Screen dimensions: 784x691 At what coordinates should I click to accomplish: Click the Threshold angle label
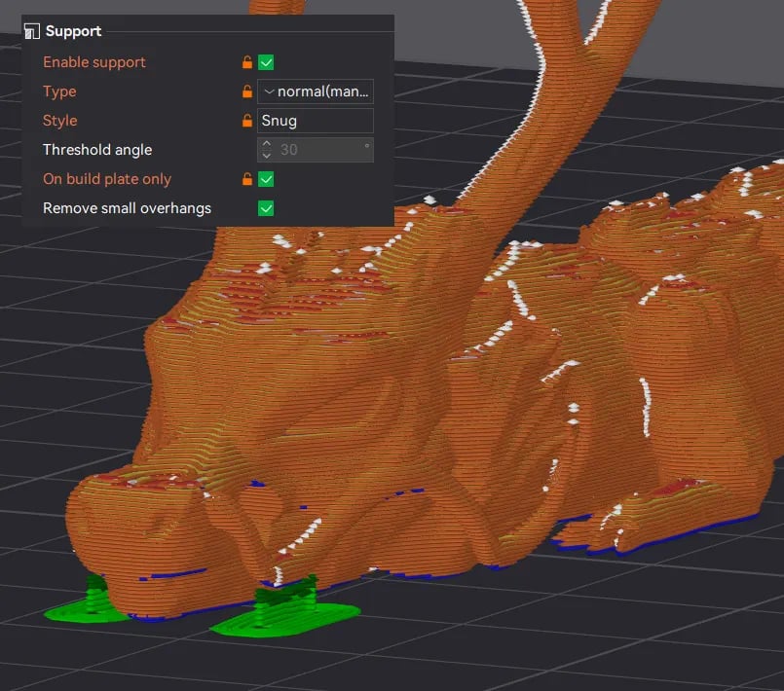pos(97,149)
